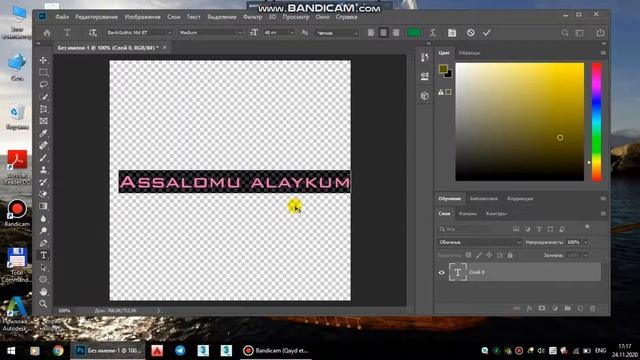Open the Фильтр menu
Screen dimensions: 640x360
(x=252, y=17)
